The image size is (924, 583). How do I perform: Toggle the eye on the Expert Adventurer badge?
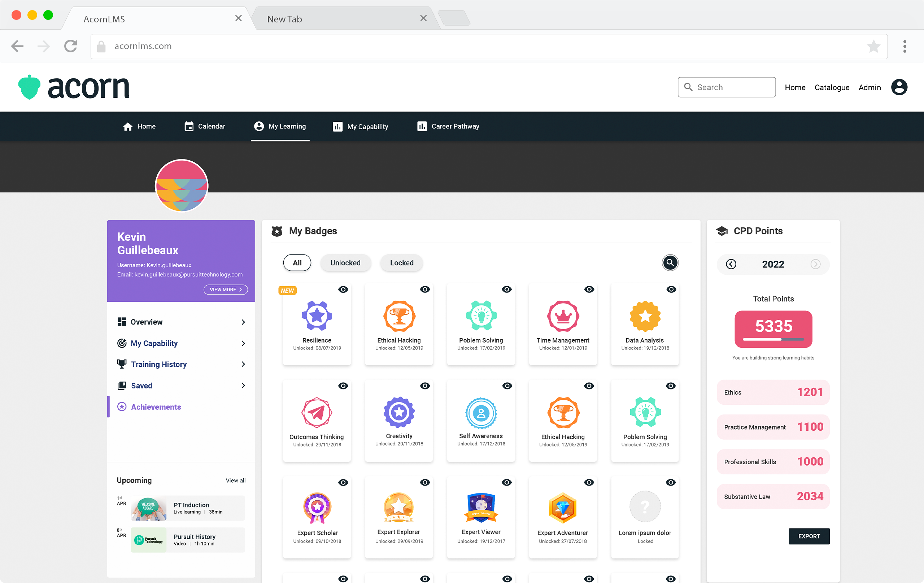pos(589,482)
